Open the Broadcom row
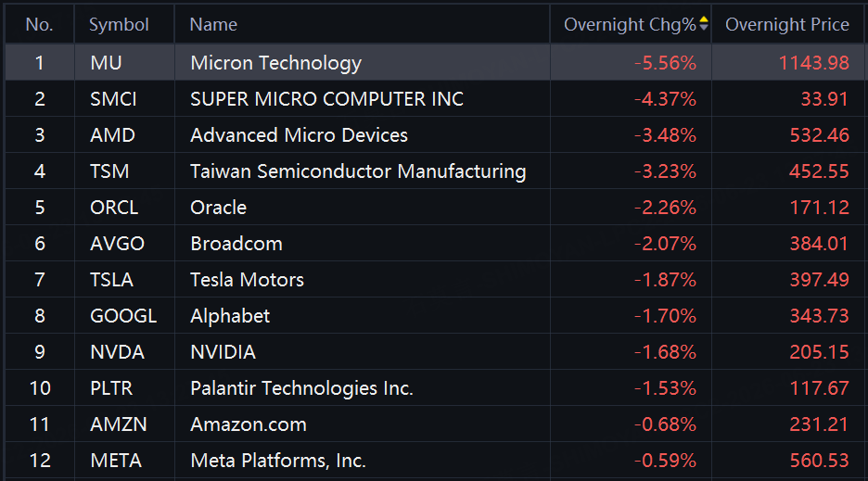Image resolution: width=868 pixels, height=481 pixels. point(434,244)
